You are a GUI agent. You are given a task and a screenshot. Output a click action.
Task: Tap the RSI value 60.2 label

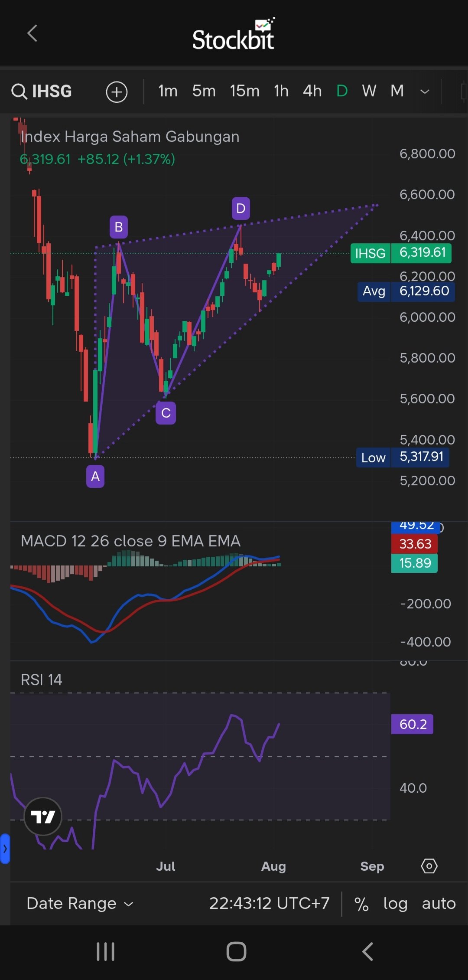coord(412,724)
